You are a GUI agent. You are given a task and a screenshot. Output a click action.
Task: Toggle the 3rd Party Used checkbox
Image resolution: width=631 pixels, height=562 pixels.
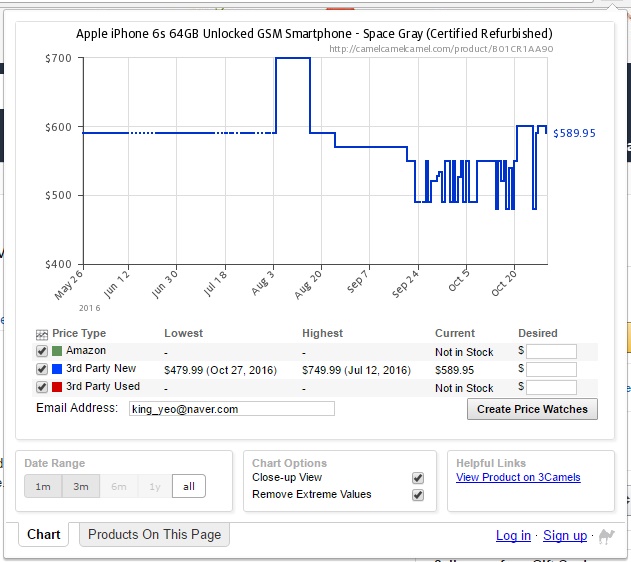42,387
